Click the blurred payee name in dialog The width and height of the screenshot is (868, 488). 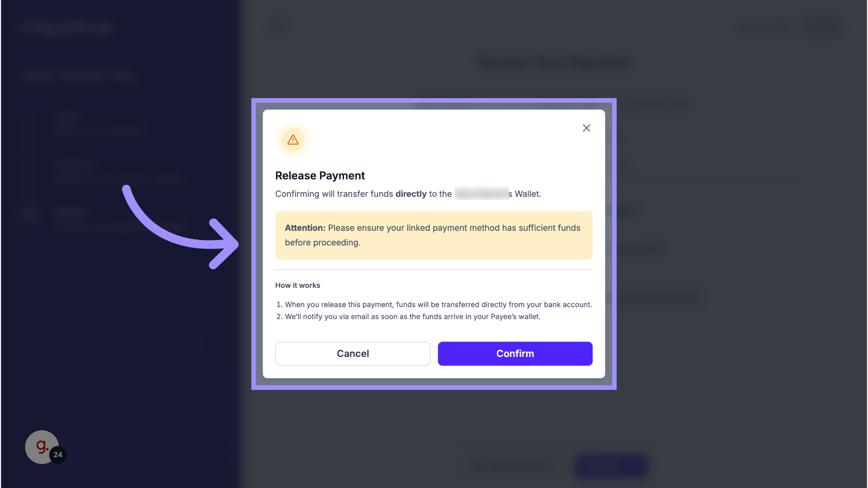coord(481,193)
